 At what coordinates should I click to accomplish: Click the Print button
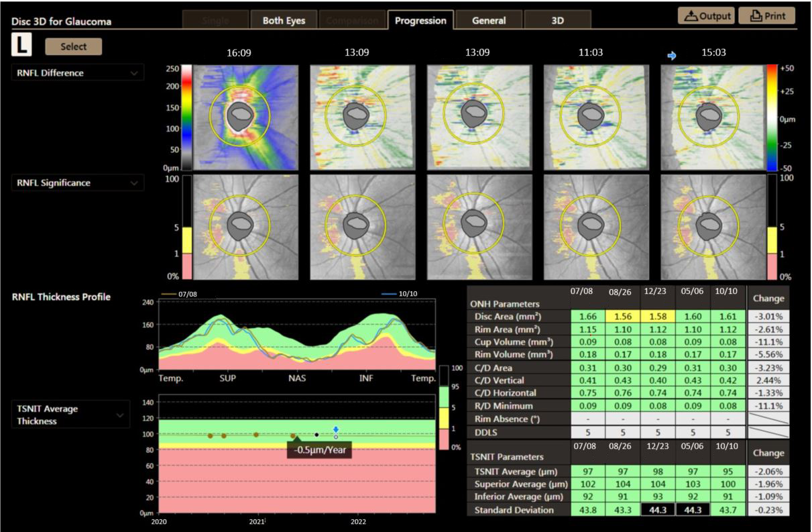point(766,15)
